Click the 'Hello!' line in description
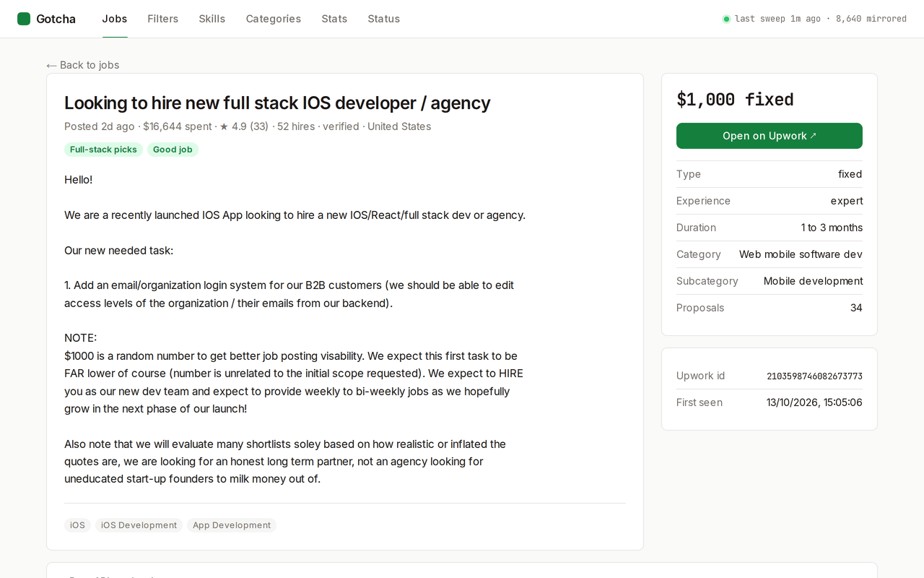 click(79, 180)
